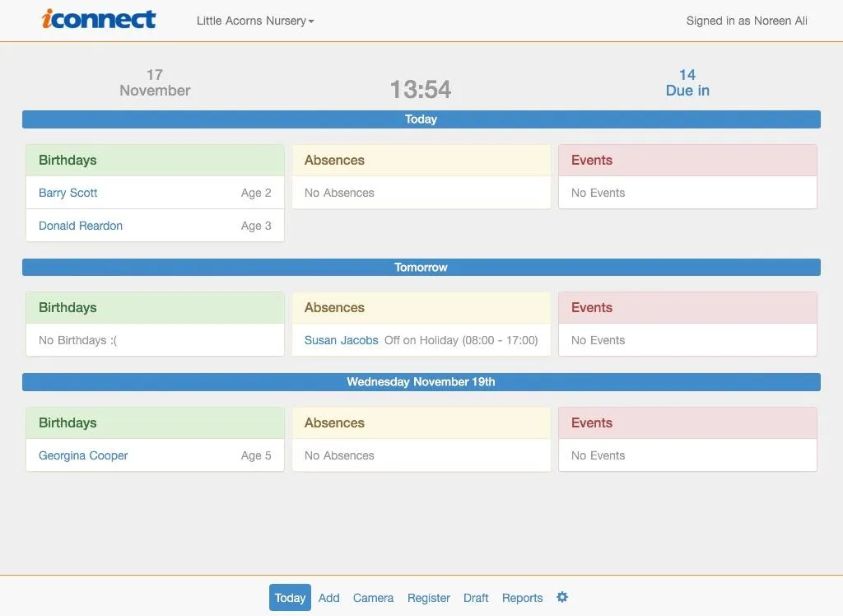This screenshot has width=843, height=616.
Task: Select the Today navigation button
Action: tap(290, 598)
